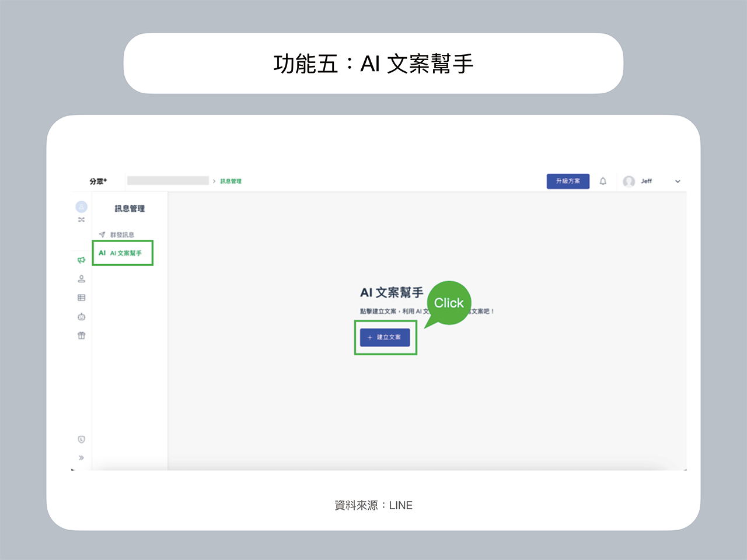Select the megaphone broadcast icon in sidebar

pos(81,261)
